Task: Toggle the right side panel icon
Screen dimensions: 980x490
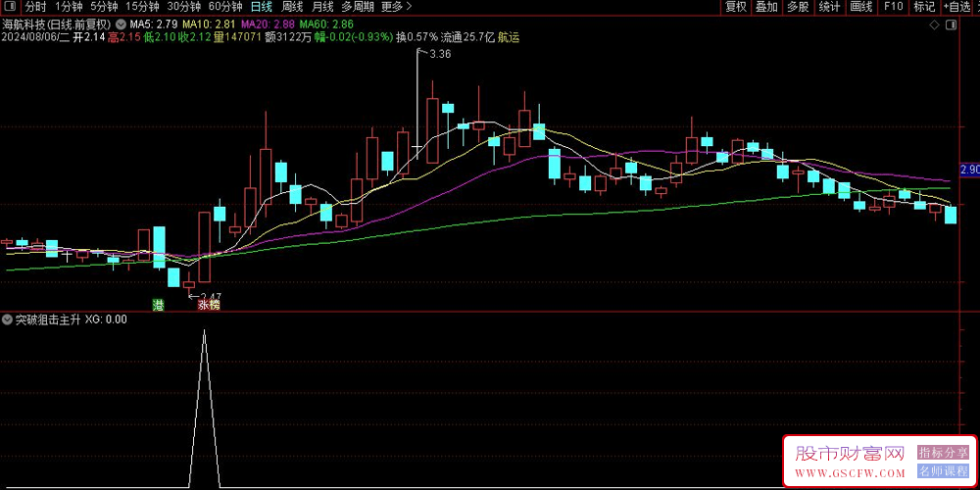Action: [x=952, y=25]
